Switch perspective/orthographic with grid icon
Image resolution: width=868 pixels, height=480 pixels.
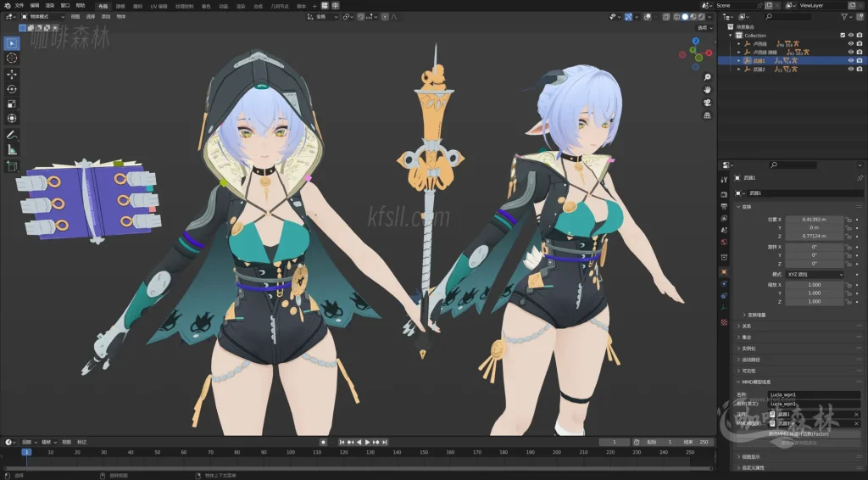pyautogui.click(x=707, y=115)
